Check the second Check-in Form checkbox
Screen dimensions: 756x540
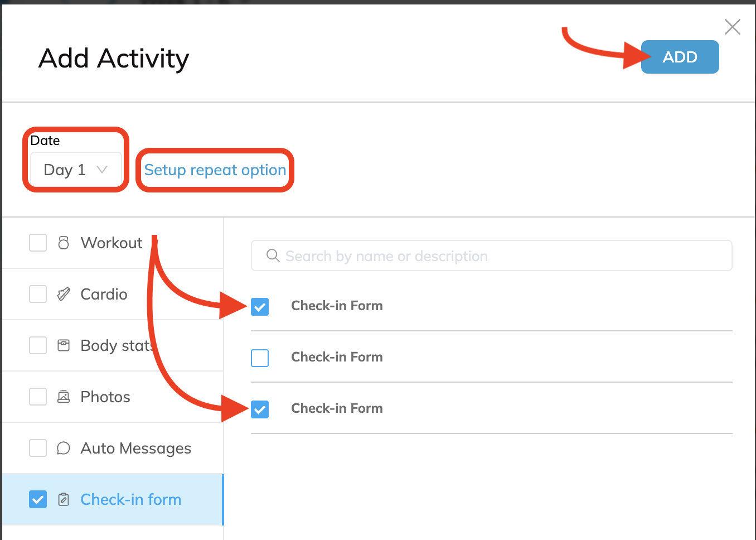(x=260, y=358)
